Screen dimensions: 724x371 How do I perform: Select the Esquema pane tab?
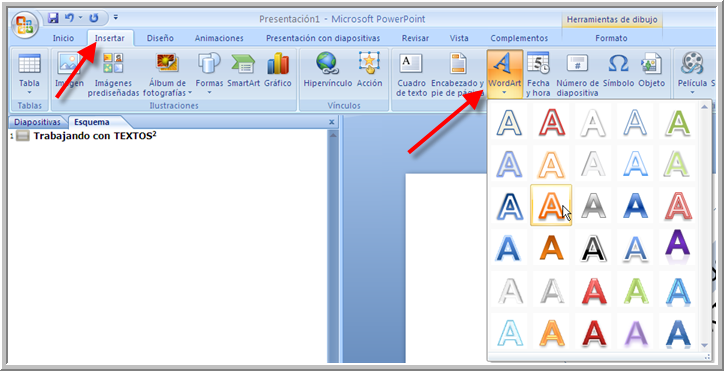click(x=92, y=122)
